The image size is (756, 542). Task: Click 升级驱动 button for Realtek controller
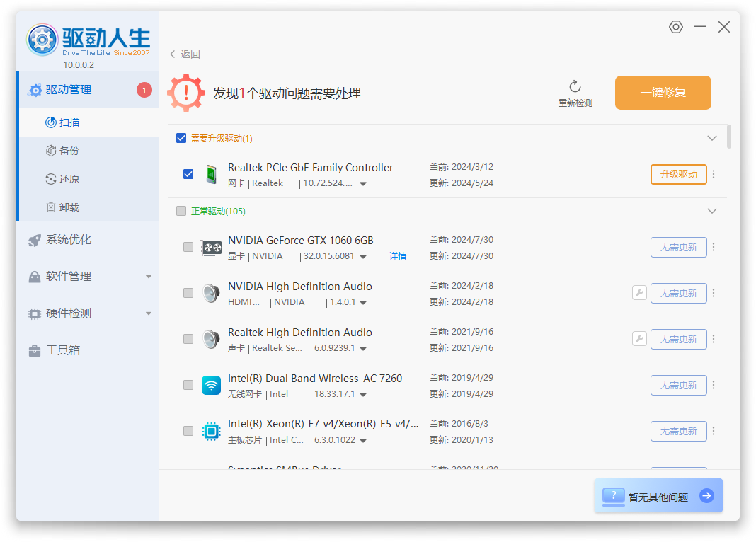tap(678, 174)
